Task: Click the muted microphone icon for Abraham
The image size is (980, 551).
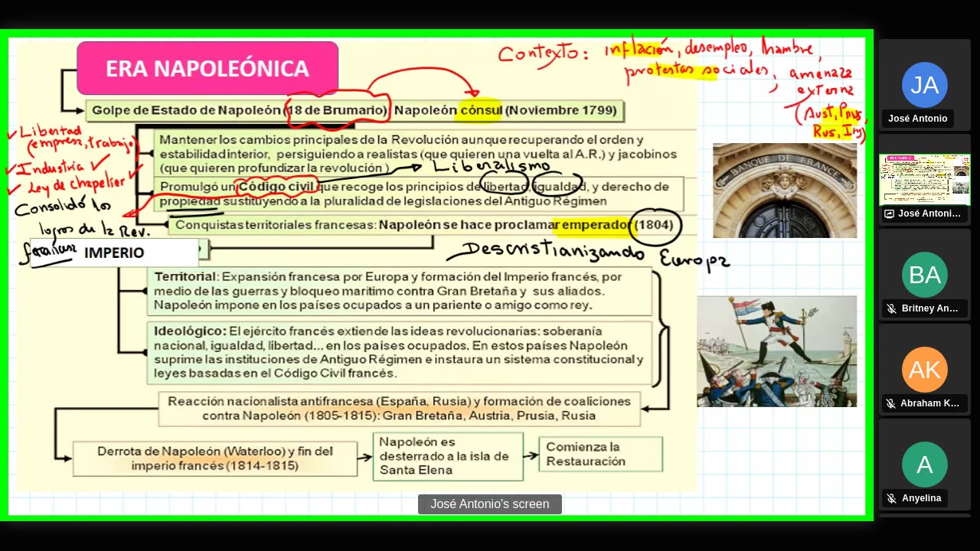Action: pos(891,403)
